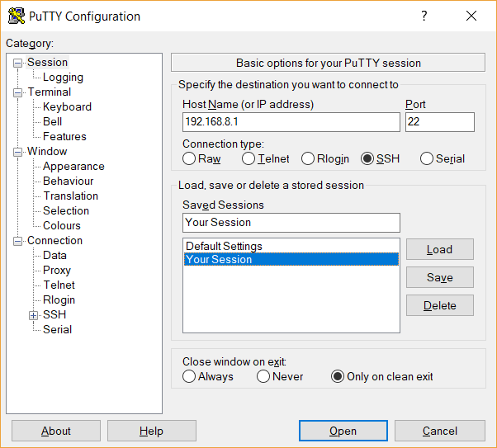Collapse the Window tree branch

[17, 152]
